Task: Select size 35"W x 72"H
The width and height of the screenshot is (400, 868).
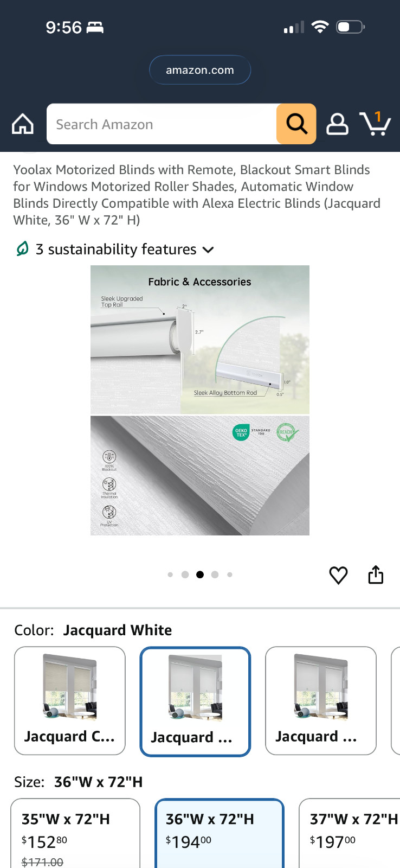Action: [75, 833]
